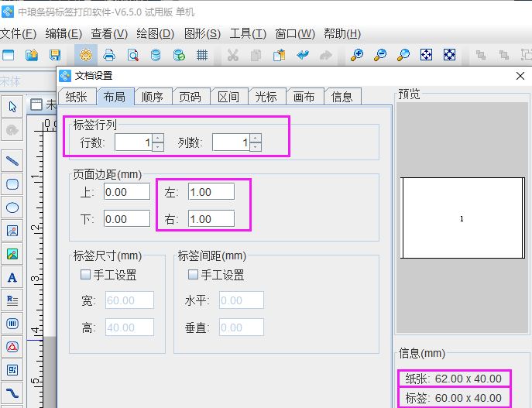The height and width of the screenshot is (408, 532).
Task: Click the expand-outward arrows zoom icon
Action: (449, 55)
